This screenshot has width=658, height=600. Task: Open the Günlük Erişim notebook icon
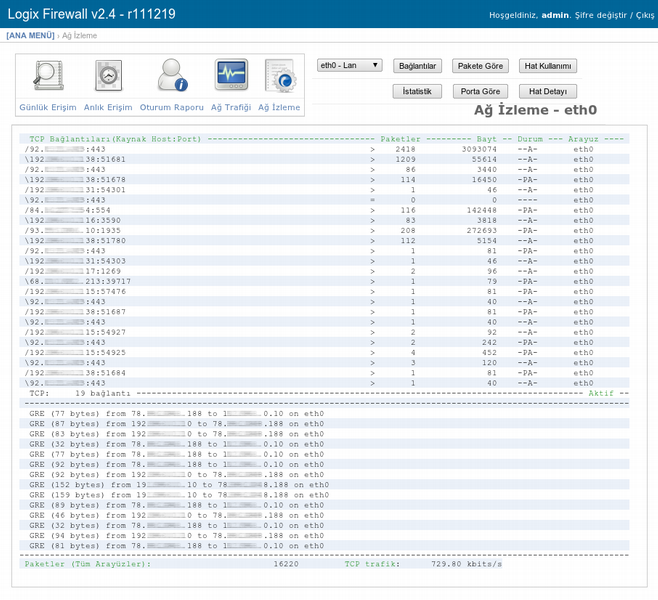coord(49,76)
